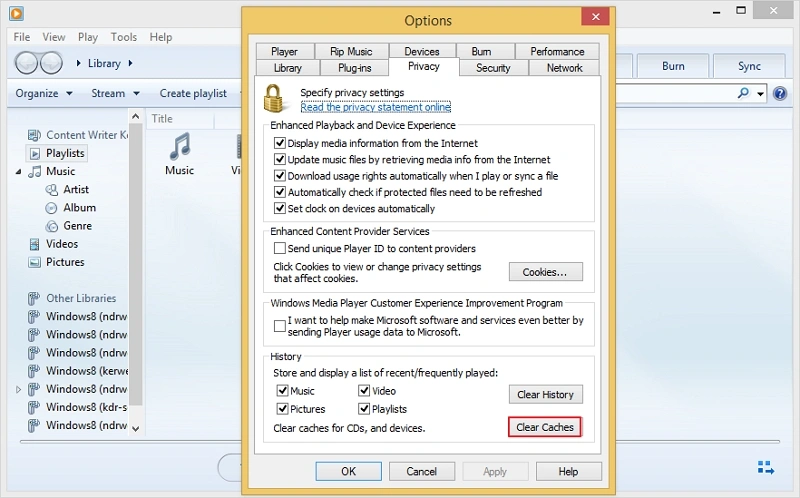Switch to the Rip Music tab
The image size is (800, 498).
point(351,52)
